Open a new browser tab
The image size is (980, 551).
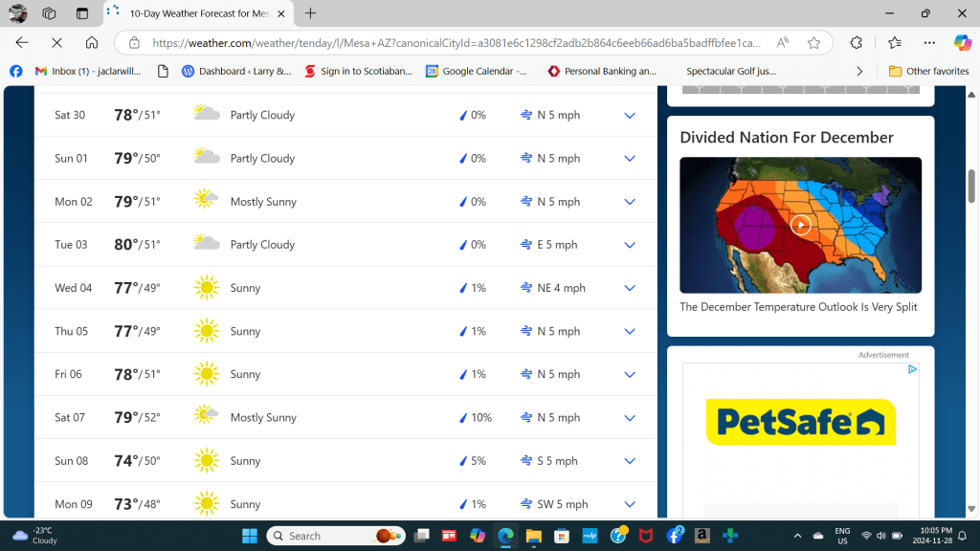[310, 13]
